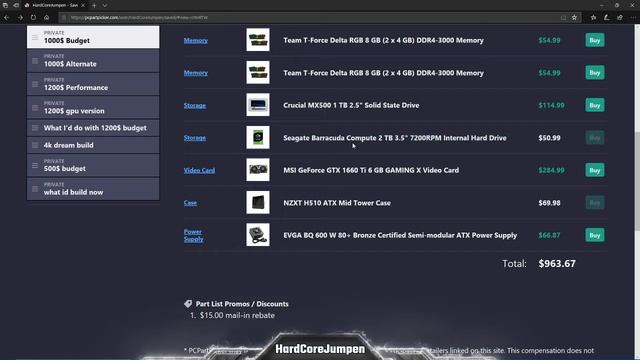Viewport: 640px width, 360px height.
Task: Click the drag handle for 1000$ Alternate
Action: coord(35,61)
